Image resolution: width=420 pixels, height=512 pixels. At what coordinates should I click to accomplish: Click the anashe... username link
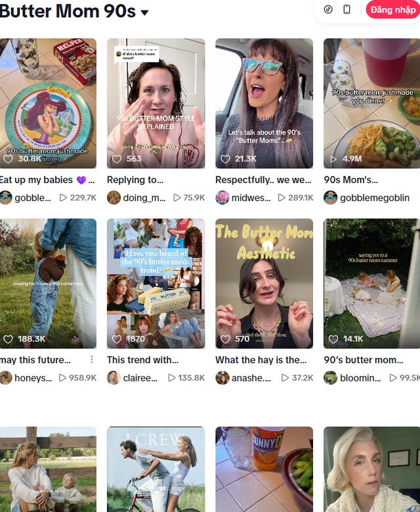(250, 378)
